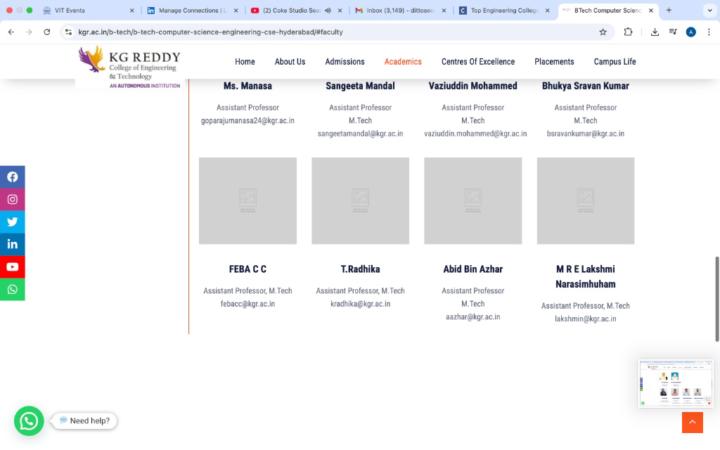Viewport: 720px width, 450px height.
Task: Close the VIT Events tab
Action: pyautogui.click(x=132, y=10)
